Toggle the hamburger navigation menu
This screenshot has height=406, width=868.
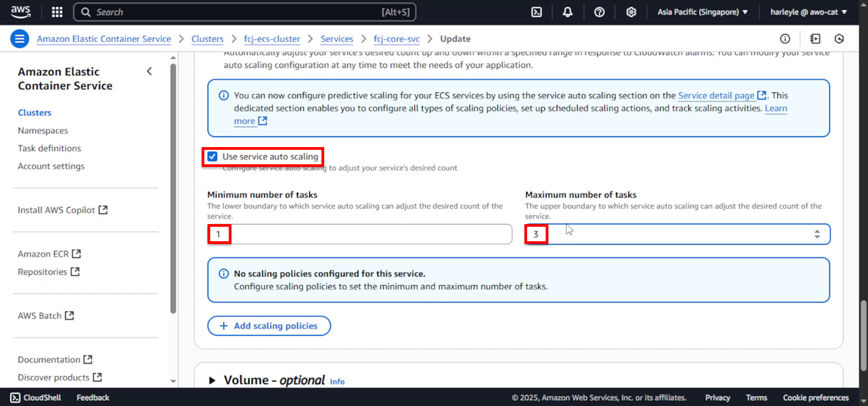pyautogui.click(x=19, y=39)
